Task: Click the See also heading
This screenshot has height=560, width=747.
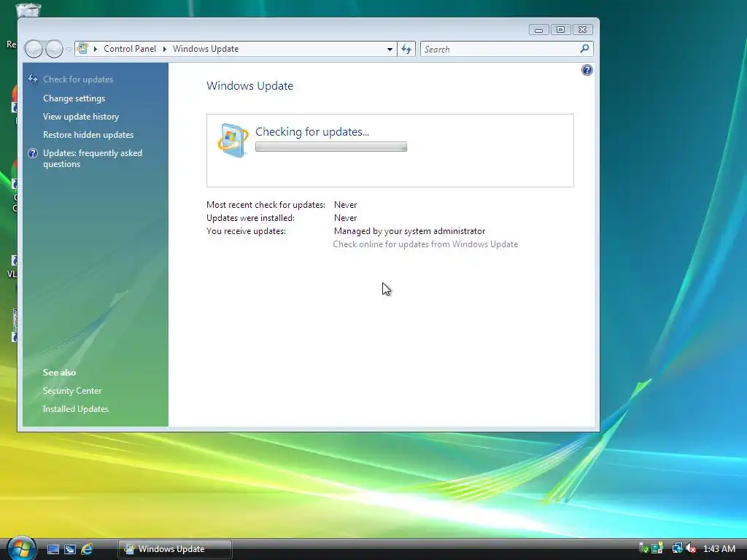Action: point(59,373)
